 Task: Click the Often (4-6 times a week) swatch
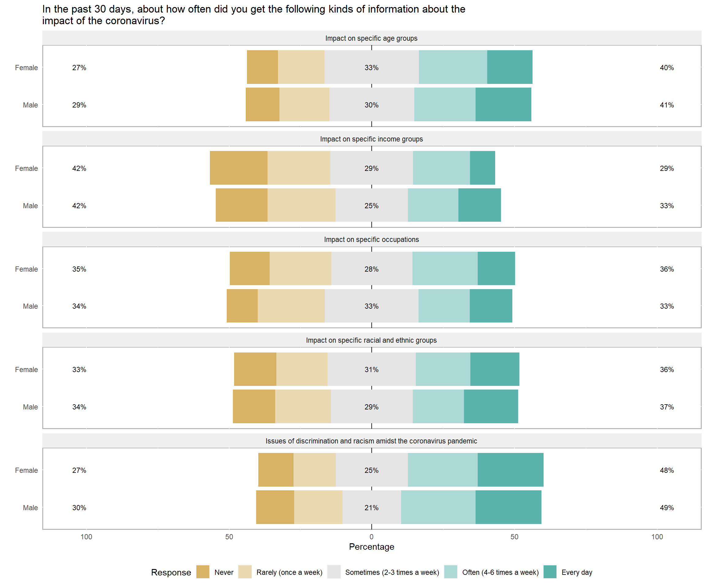(450, 572)
